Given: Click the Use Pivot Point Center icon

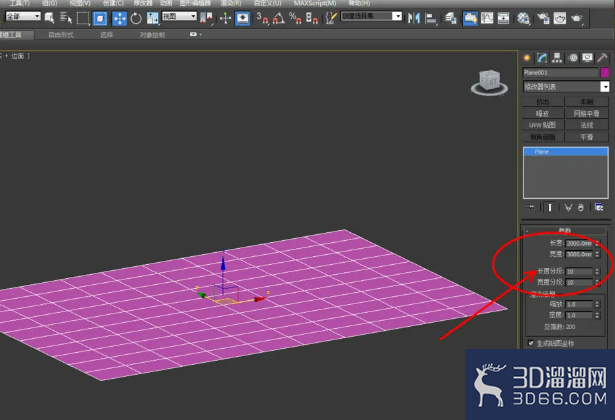Looking at the screenshot, I should click(x=207, y=18).
